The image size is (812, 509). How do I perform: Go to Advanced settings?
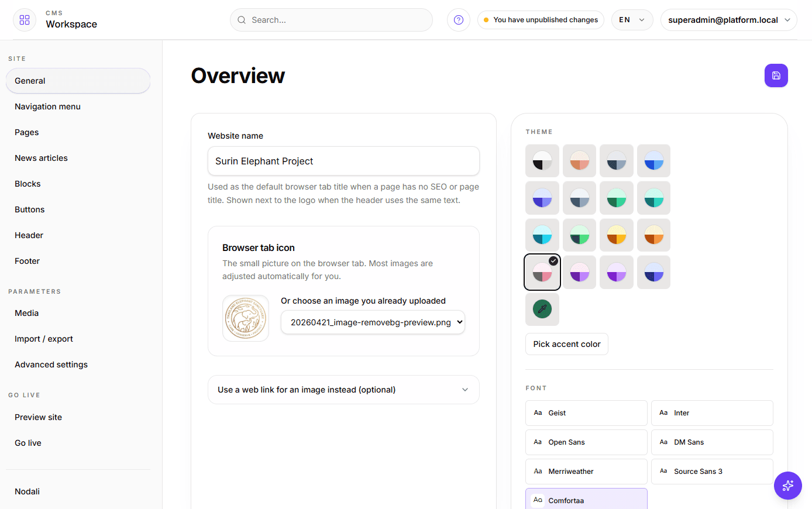click(51, 364)
